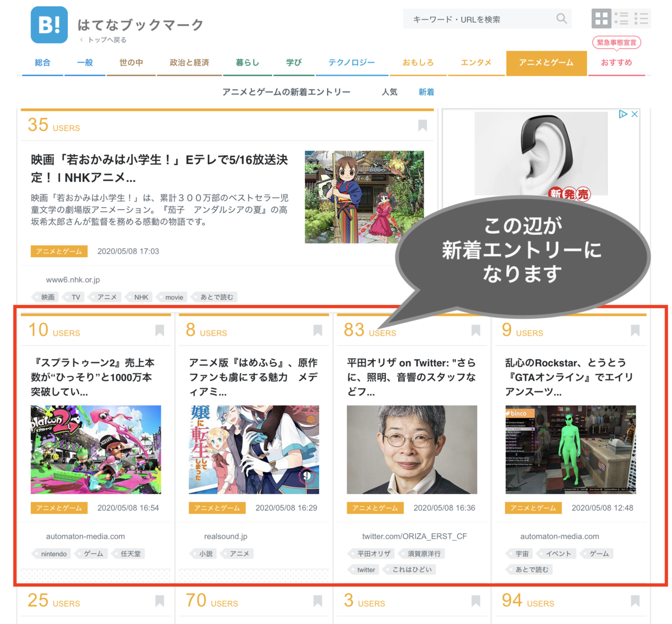672x624 pixels.
Task: Bookmark the 3 USERS entry
Action: (475, 601)
